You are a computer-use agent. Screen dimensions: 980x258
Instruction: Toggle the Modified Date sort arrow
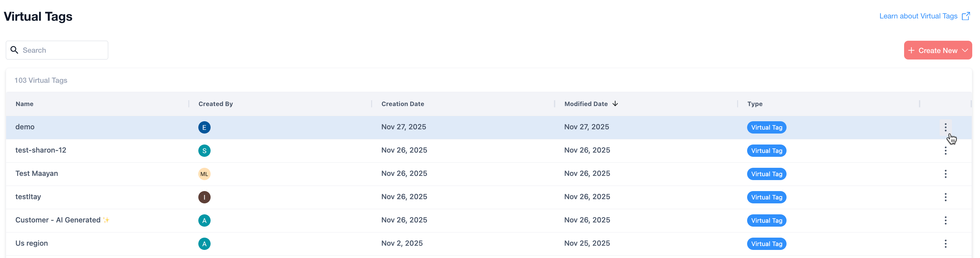[615, 103]
